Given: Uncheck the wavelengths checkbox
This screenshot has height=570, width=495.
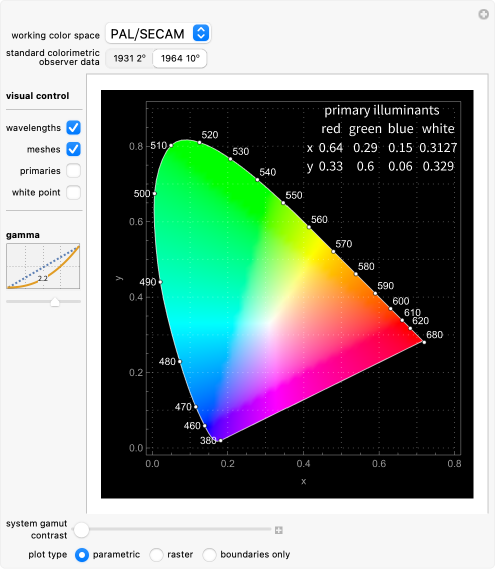Looking at the screenshot, I should click(73, 128).
